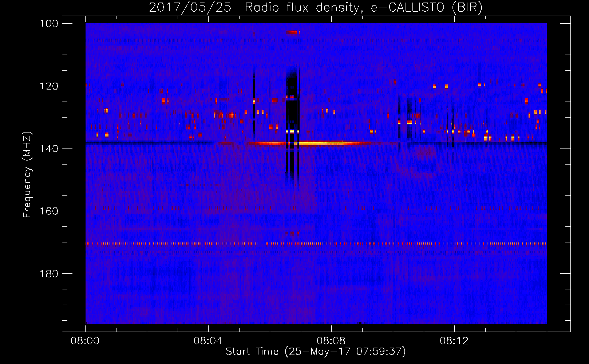Click the red dotted interference line near 170 MHz
Image resolution: width=589 pixels, height=364 pixels.
(x=316, y=244)
